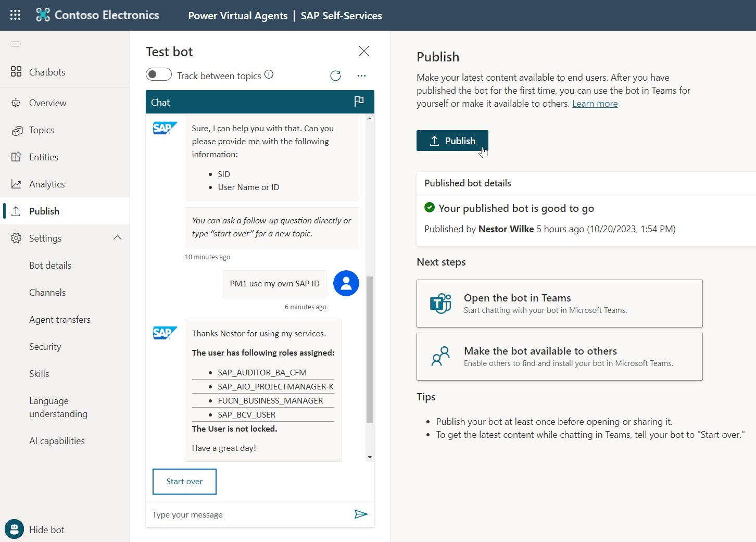This screenshot has height=542, width=756.
Task: Click the Hide bot robot icon
Action: [x=14, y=530]
